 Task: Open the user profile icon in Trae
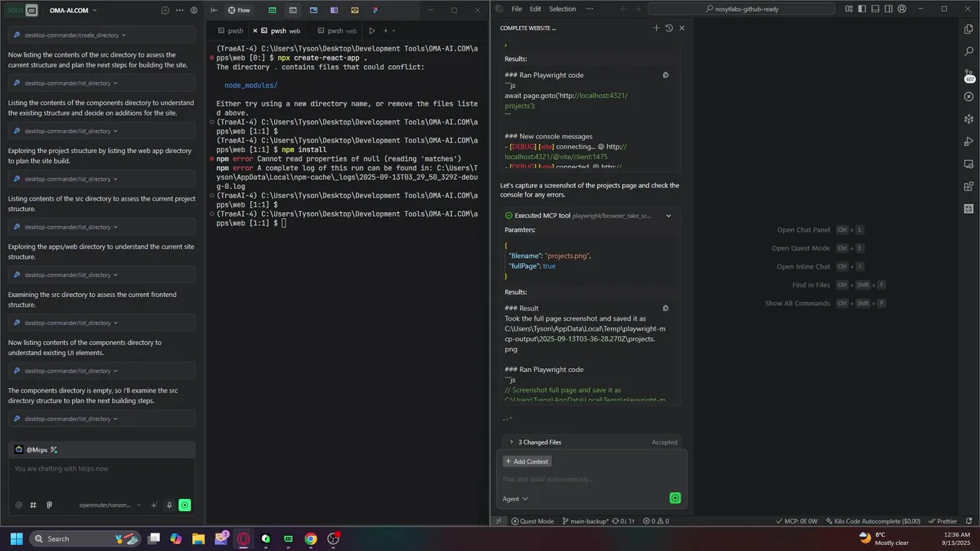tap(194, 10)
